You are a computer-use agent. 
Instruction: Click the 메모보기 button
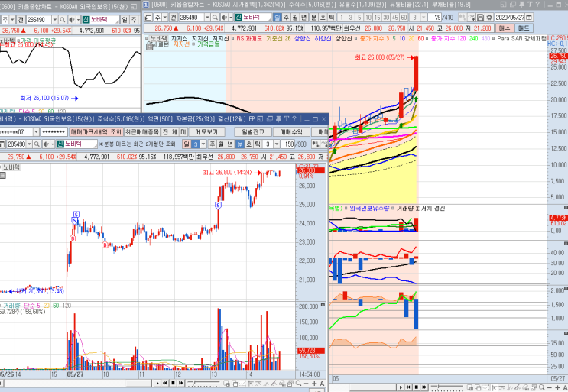pos(206,132)
